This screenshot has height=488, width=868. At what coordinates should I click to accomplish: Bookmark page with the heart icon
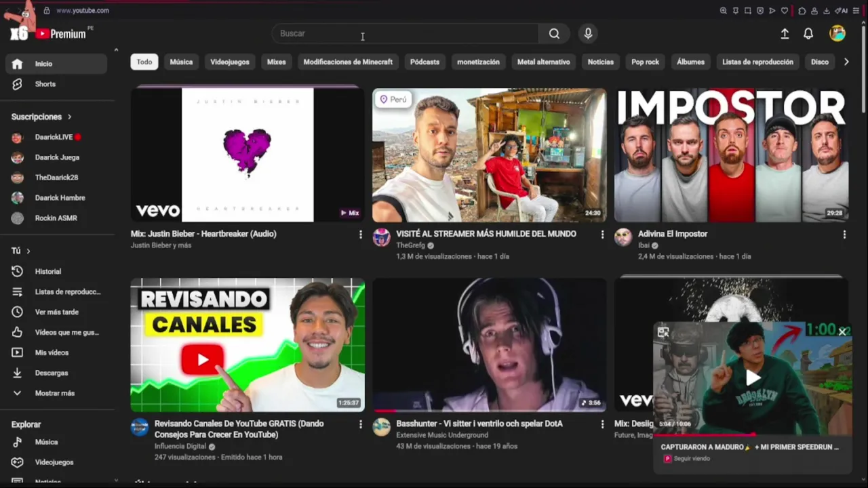click(x=785, y=11)
